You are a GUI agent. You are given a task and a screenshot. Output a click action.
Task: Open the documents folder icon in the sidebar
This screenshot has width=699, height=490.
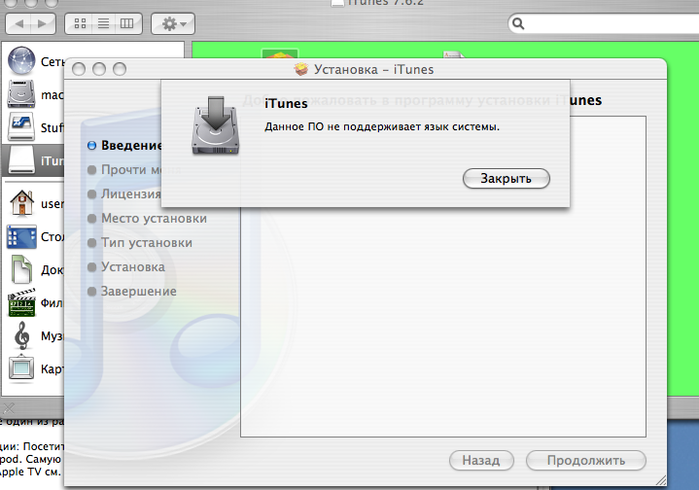point(21,269)
